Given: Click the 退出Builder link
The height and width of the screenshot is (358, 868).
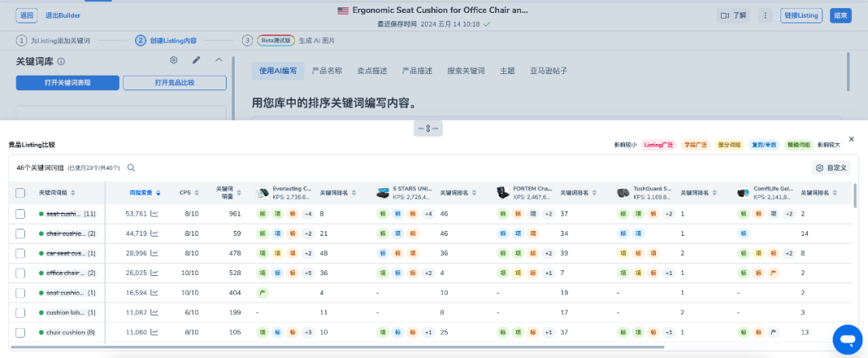Looking at the screenshot, I should click(63, 15).
